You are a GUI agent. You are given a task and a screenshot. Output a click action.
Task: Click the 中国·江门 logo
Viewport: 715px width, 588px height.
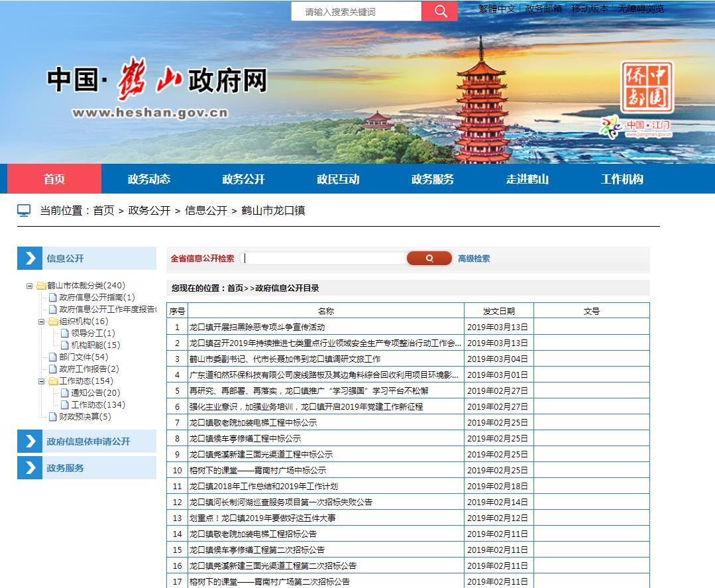636,127
